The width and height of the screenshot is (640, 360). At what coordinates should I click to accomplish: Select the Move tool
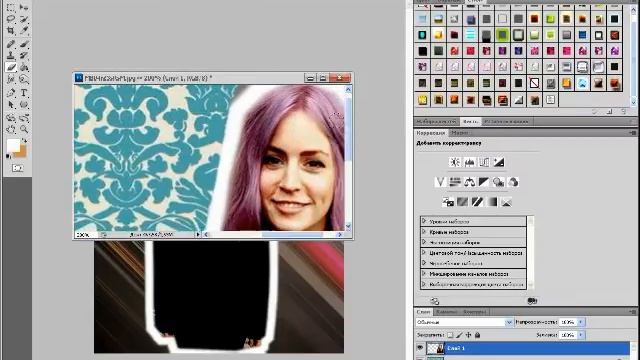tap(24, 7)
